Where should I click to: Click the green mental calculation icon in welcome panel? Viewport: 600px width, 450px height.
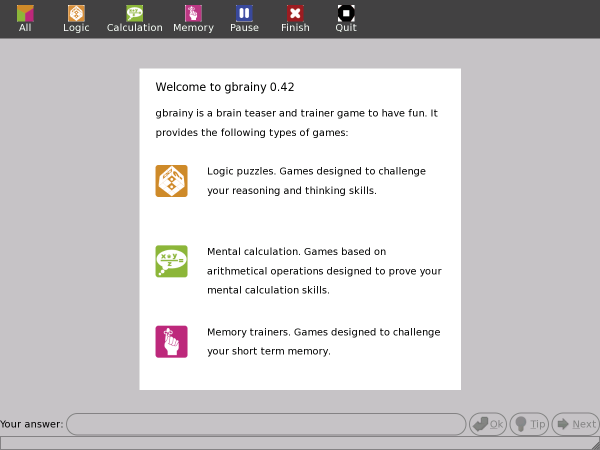[x=171, y=261]
